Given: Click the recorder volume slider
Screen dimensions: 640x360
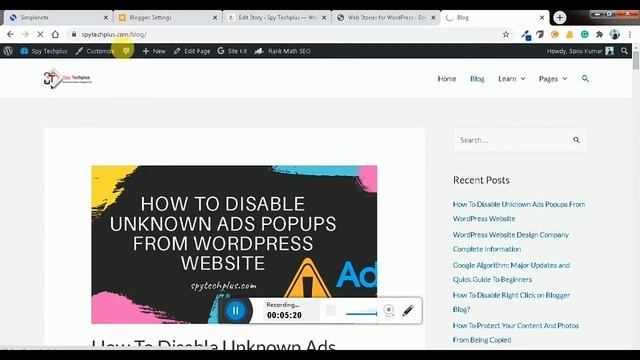Looking at the screenshot, I should [362, 313].
